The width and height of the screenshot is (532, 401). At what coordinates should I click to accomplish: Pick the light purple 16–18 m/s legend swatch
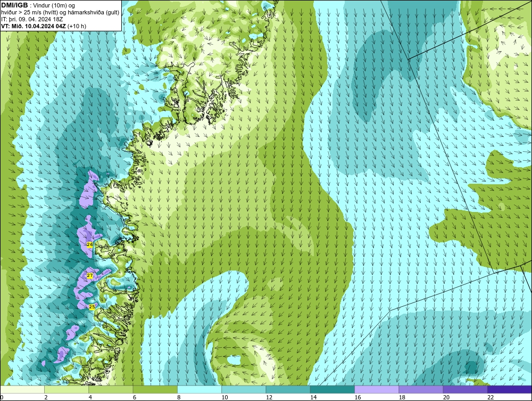pos(377,389)
